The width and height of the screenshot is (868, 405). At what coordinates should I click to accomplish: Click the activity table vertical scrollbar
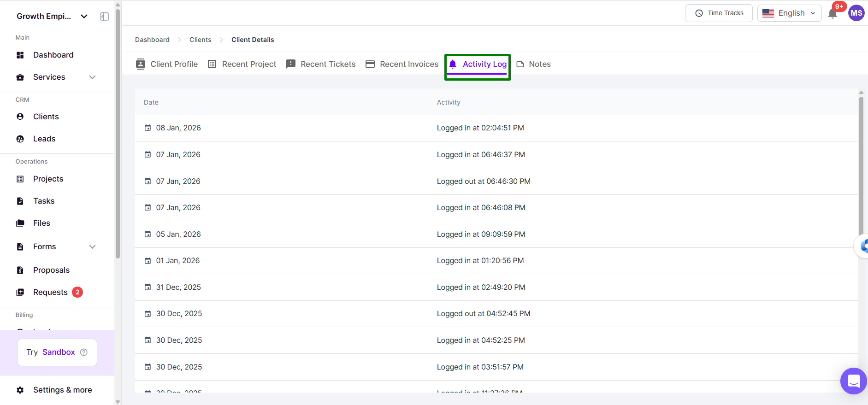pos(861,166)
